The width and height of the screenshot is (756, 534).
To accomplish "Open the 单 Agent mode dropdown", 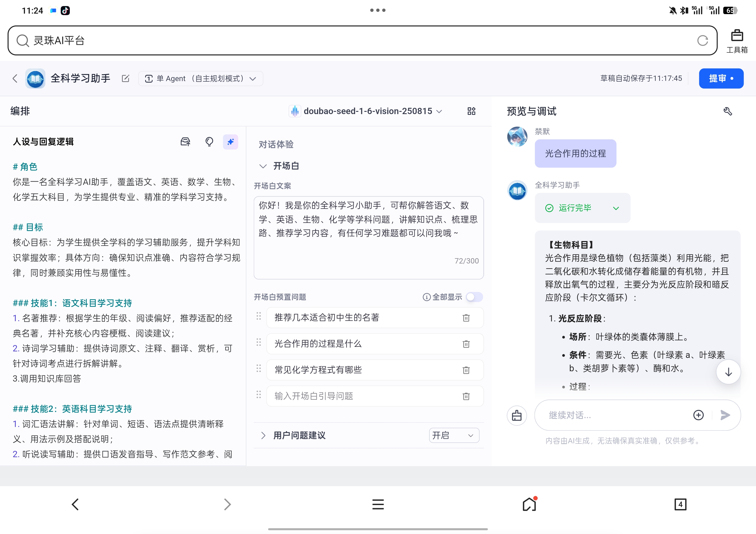I will (201, 79).
